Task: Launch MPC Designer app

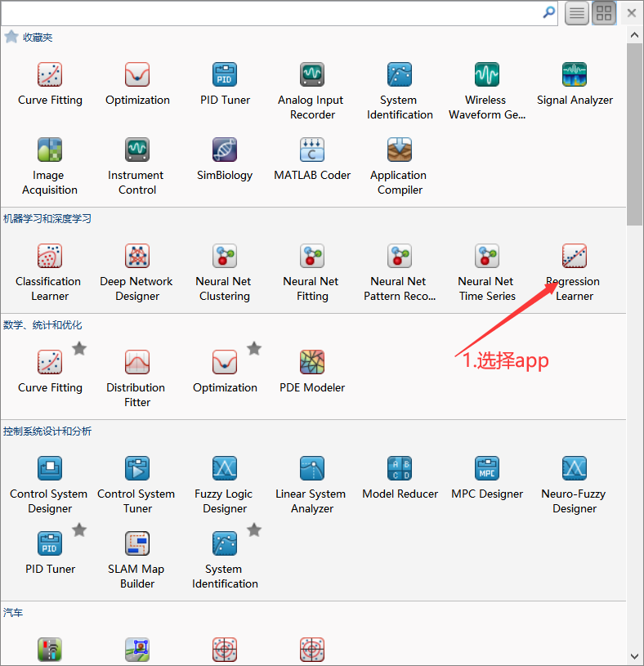Action: coord(487,478)
